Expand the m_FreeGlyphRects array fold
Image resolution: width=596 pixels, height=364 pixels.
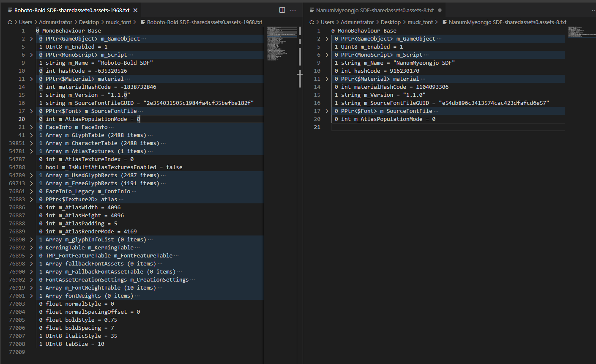tap(31, 183)
